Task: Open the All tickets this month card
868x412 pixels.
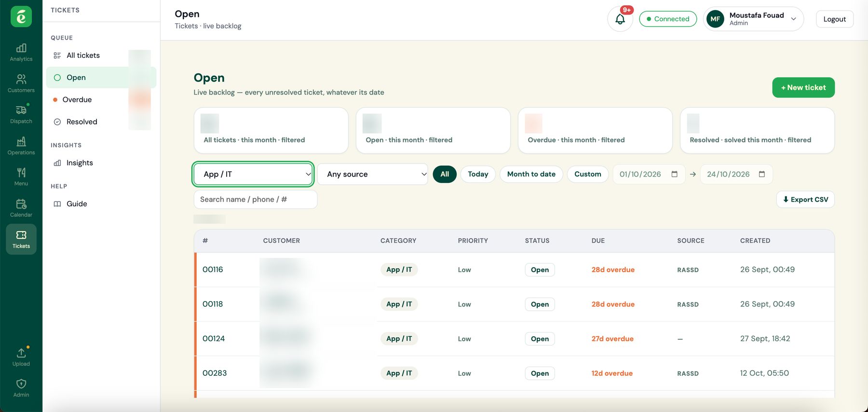Action: [271, 131]
